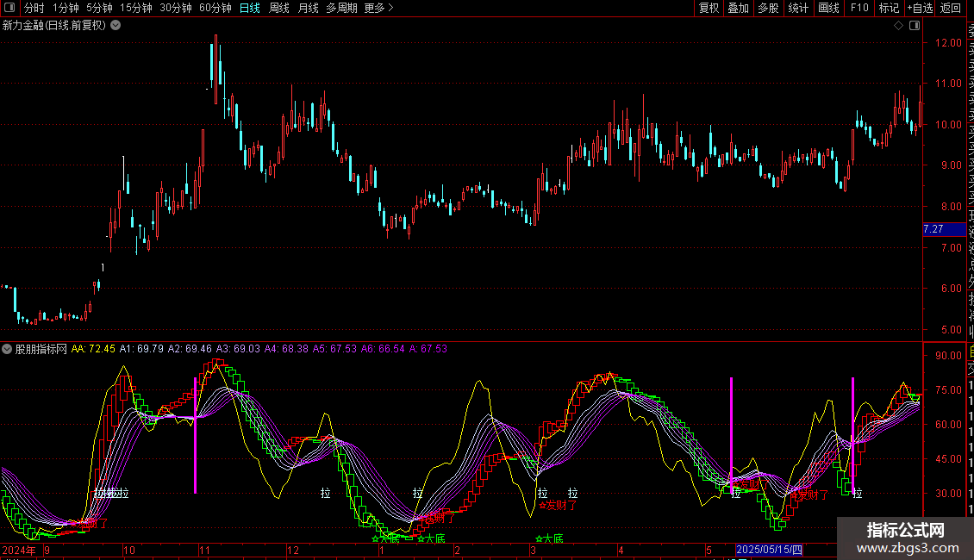
Task: Switch to 周线 weekly chart tab
Action: (x=279, y=9)
